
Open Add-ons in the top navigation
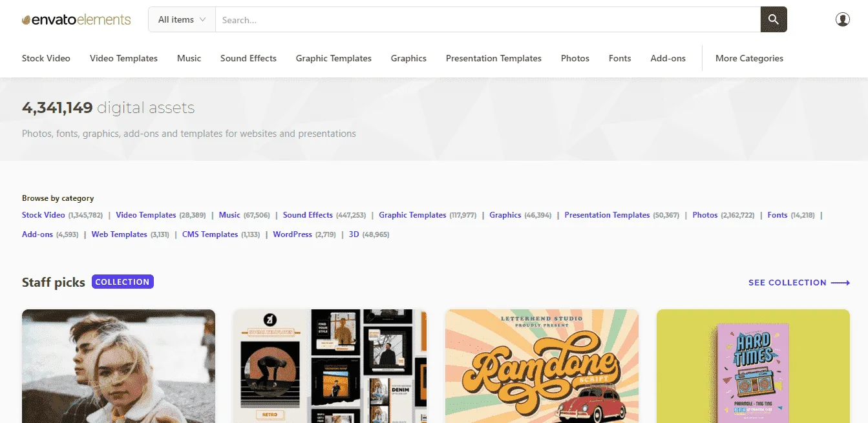click(x=668, y=58)
